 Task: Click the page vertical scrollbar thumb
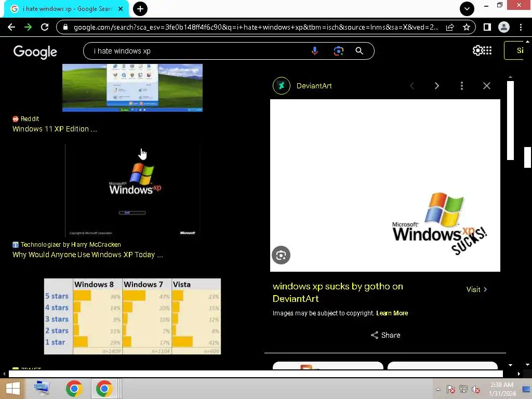pyautogui.click(x=527, y=157)
